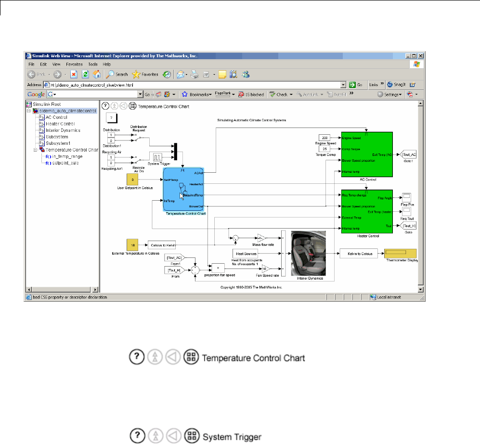The width and height of the screenshot is (480, 448).
Task: Click the green Heater Control block
Action: click(367, 211)
